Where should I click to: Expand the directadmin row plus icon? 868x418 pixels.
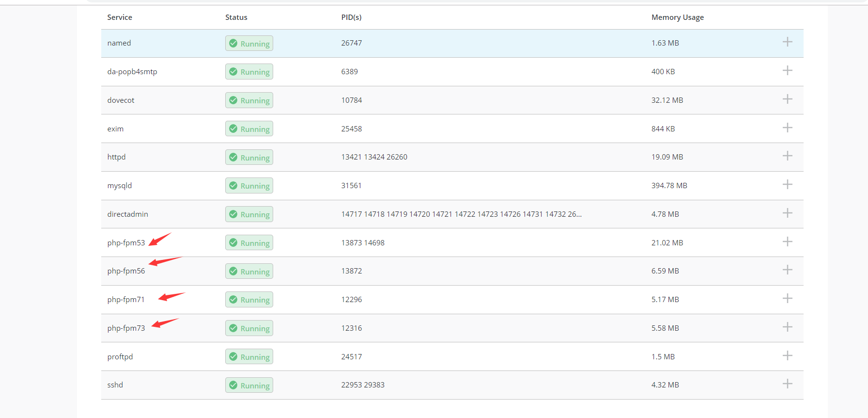[788, 213]
